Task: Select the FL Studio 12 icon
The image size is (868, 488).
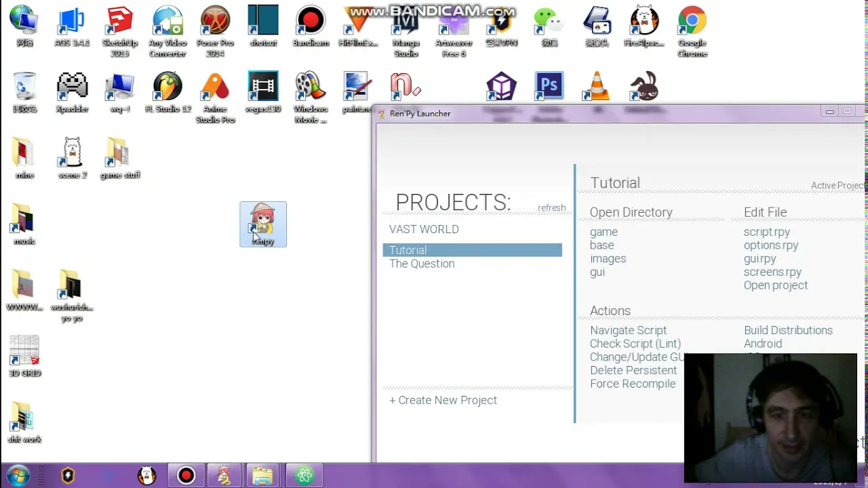Action: (x=167, y=93)
